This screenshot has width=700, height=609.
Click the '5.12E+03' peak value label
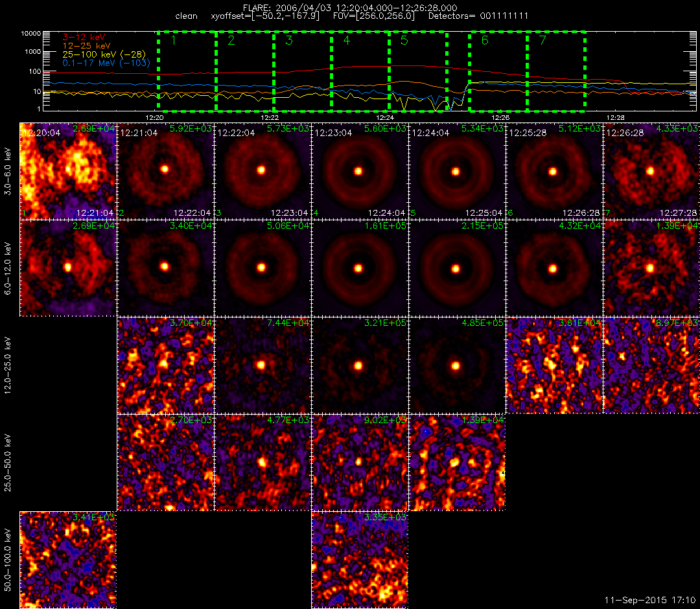pyautogui.click(x=580, y=128)
